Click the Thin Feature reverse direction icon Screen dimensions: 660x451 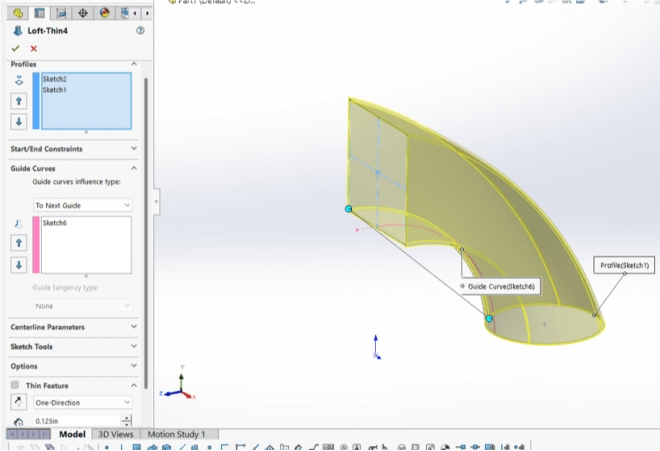pos(18,402)
